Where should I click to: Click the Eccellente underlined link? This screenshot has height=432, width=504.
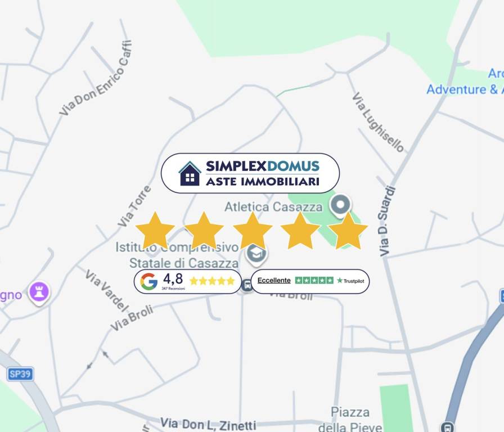click(274, 280)
